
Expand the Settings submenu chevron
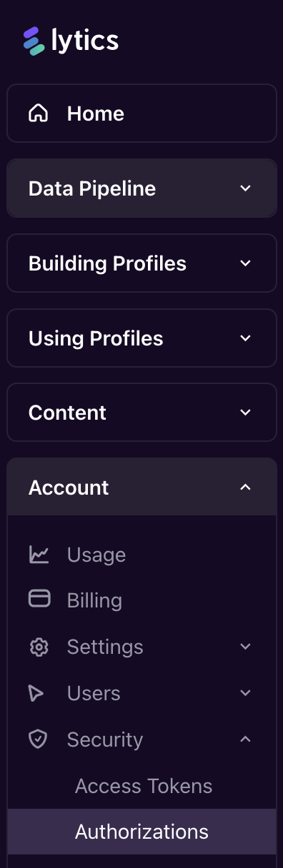[245, 647]
